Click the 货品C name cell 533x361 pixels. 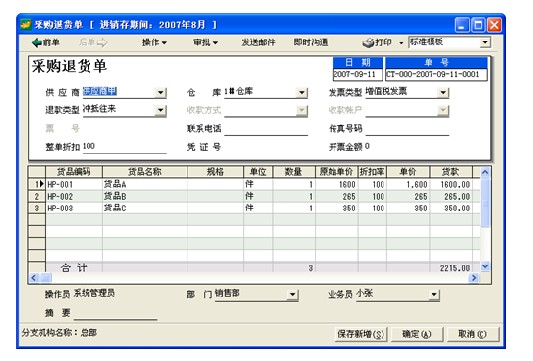pos(145,208)
